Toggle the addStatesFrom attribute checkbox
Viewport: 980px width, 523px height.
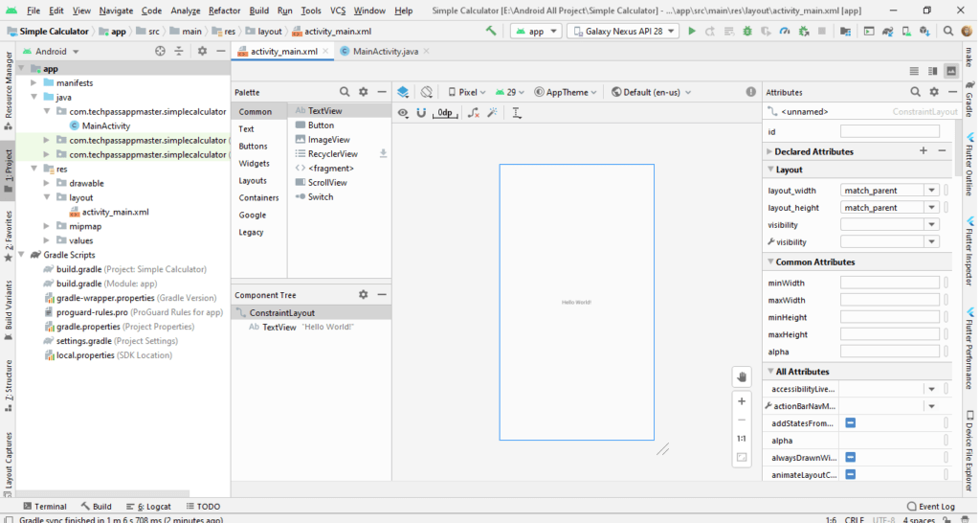851,423
